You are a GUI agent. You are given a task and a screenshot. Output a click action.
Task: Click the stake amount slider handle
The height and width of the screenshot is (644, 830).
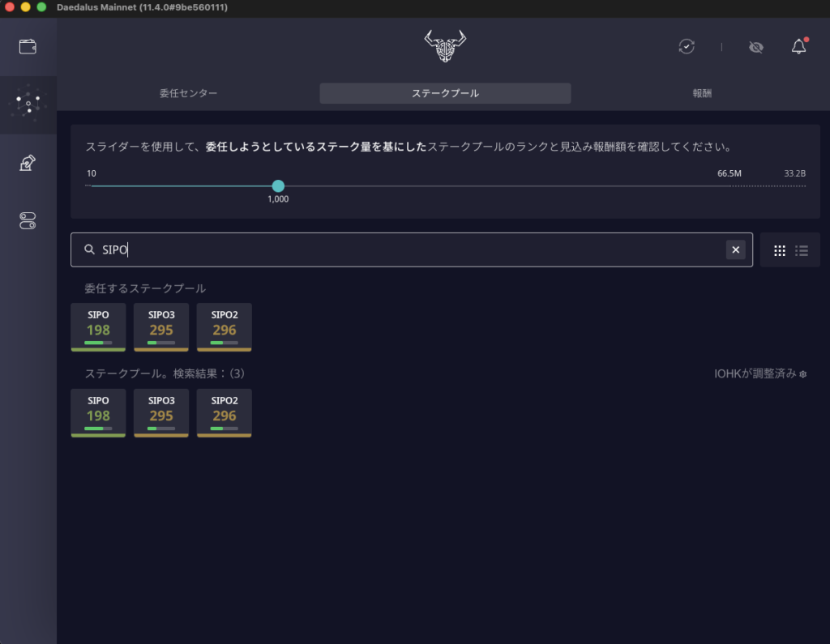coord(278,186)
